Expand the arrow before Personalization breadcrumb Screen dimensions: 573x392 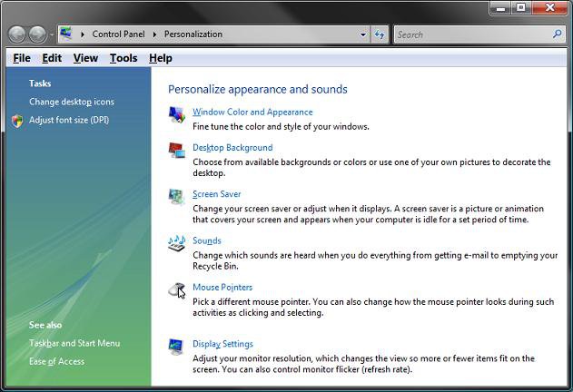(x=154, y=34)
